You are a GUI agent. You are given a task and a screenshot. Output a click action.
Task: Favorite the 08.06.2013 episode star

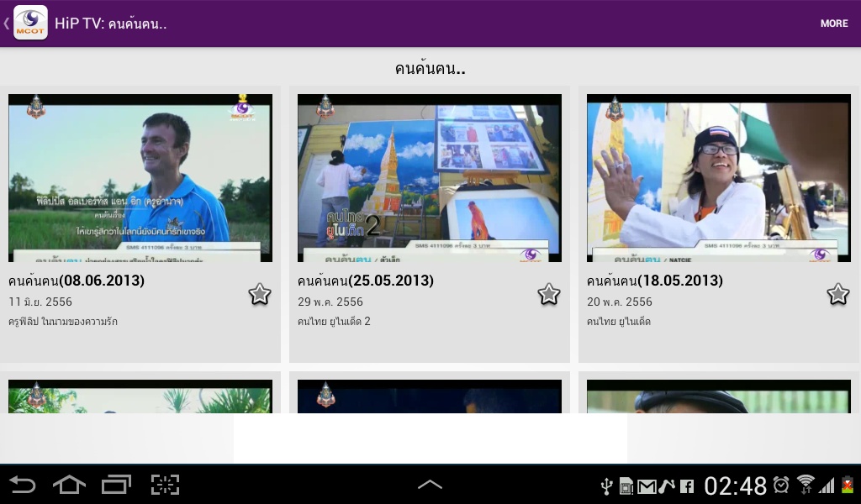click(x=260, y=295)
